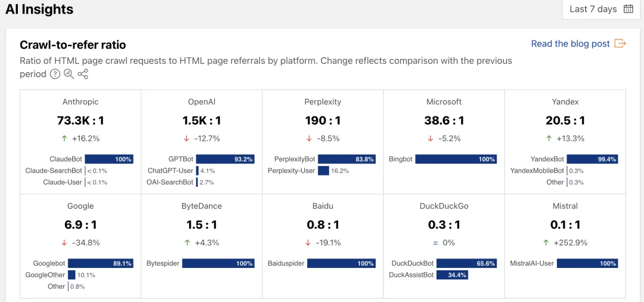Image resolution: width=644 pixels, height=302 pixels.
Task: Click the OpenAI platform title
Action: coord(202,102)
